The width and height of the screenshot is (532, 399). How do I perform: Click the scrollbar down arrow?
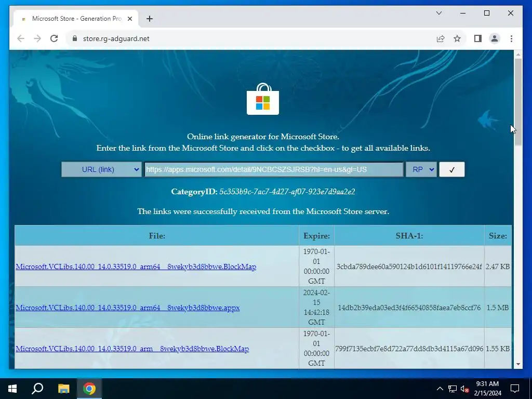coord(518,364)
